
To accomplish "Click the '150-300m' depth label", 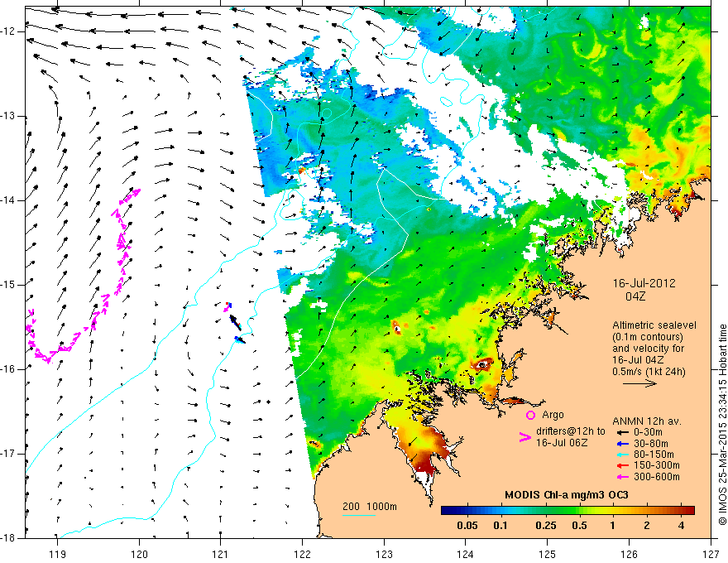I will [657, 466].
